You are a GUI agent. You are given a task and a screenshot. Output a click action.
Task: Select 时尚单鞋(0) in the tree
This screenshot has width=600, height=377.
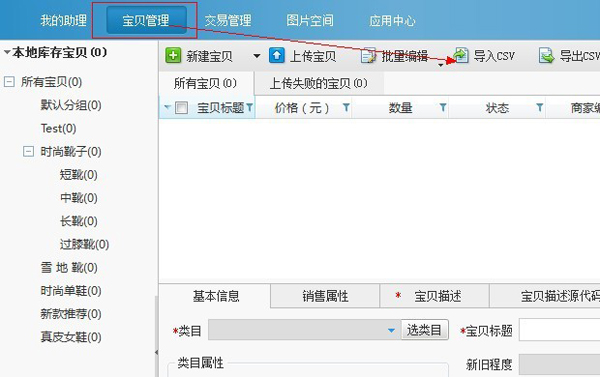point(71,291)
